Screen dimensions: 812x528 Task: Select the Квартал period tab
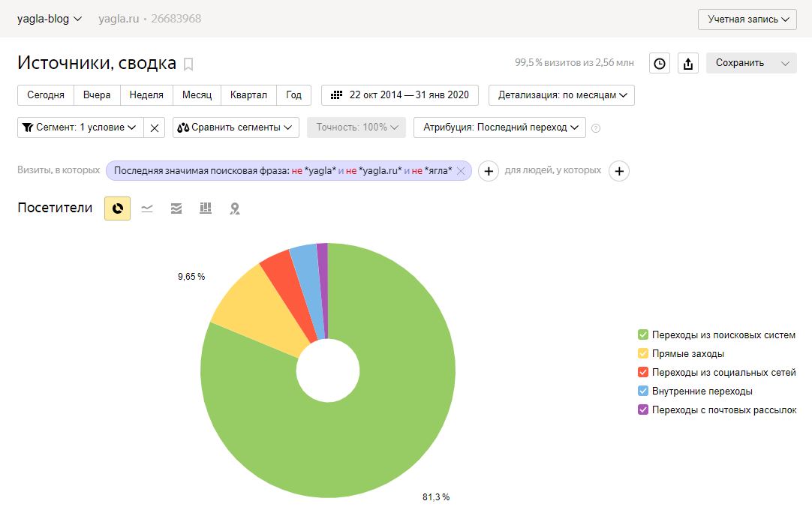tap(248, 95)
